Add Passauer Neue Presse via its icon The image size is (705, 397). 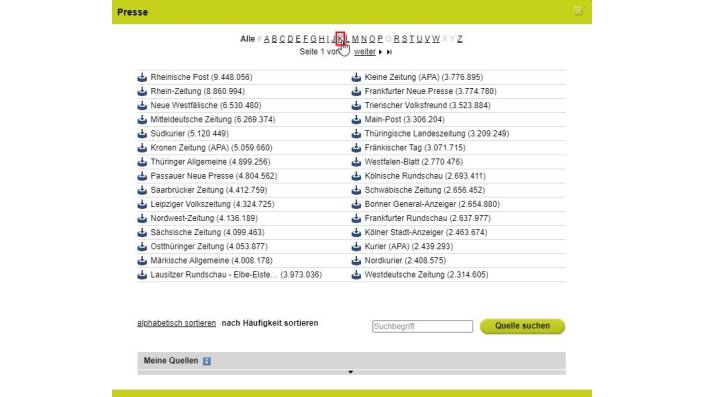point(142,176)
